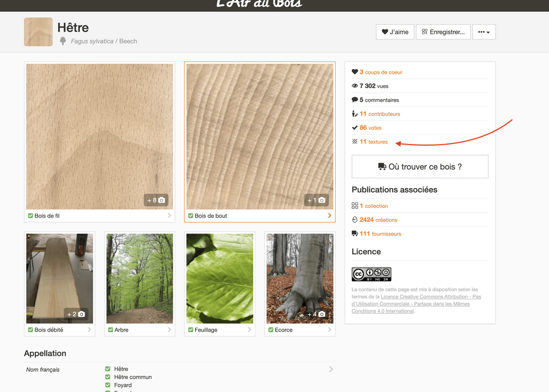Image resolution: width=549 pixels, height=392 pixels.
Task: Toggle the Bois de bout green checkbox
Action: pos(191,216)
